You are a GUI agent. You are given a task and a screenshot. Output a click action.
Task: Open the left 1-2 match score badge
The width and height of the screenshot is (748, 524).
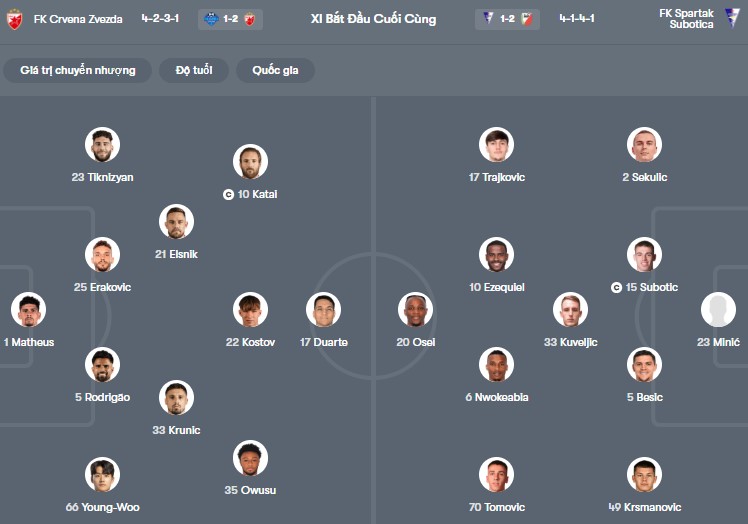(x=231, y=19)
